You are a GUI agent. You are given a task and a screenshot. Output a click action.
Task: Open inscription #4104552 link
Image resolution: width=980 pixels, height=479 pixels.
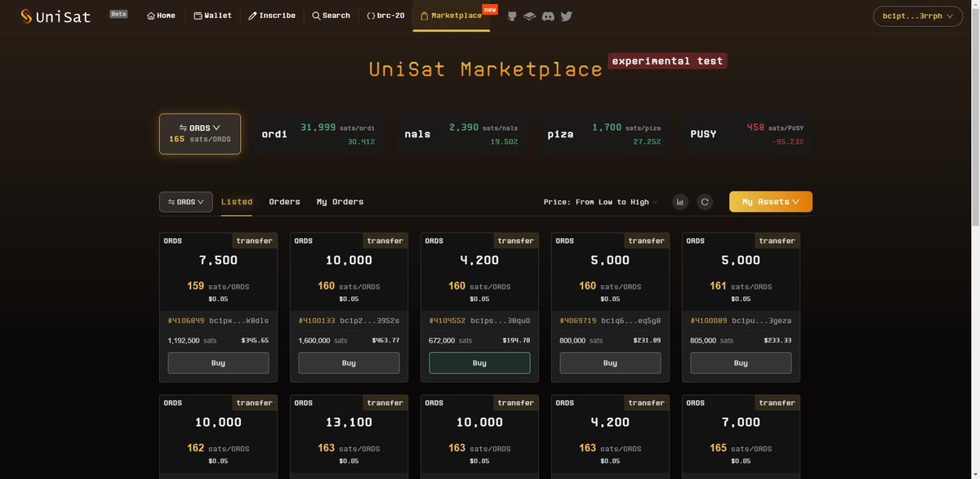448,320
